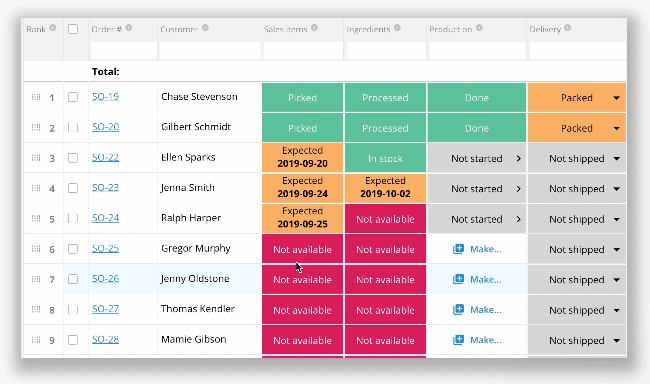Open delivery status dropdown for Ralph Harper

click(x=616, y=219)
